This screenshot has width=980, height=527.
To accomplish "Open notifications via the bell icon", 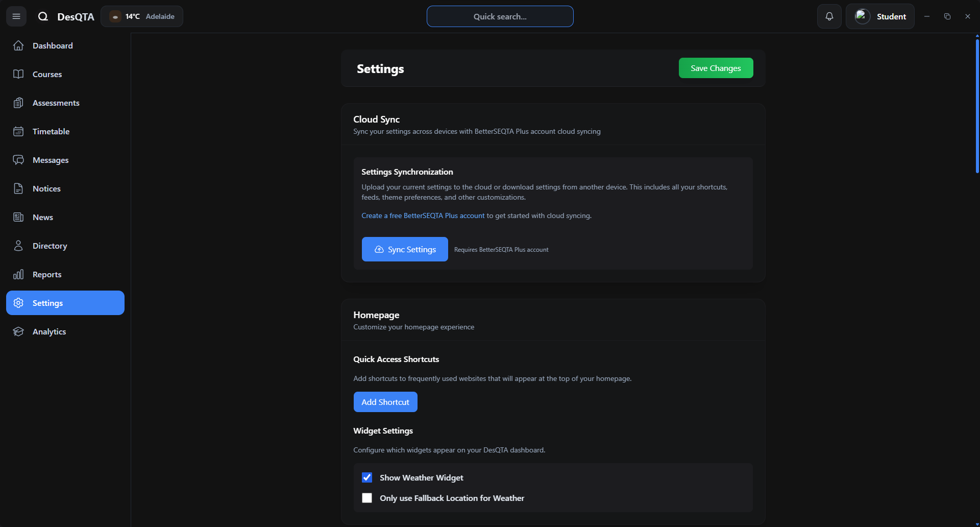I will pos(829,16).
